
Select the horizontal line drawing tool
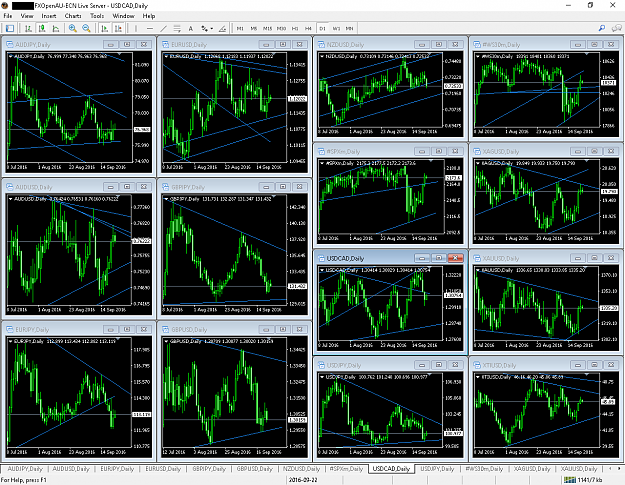coord(150,28)
